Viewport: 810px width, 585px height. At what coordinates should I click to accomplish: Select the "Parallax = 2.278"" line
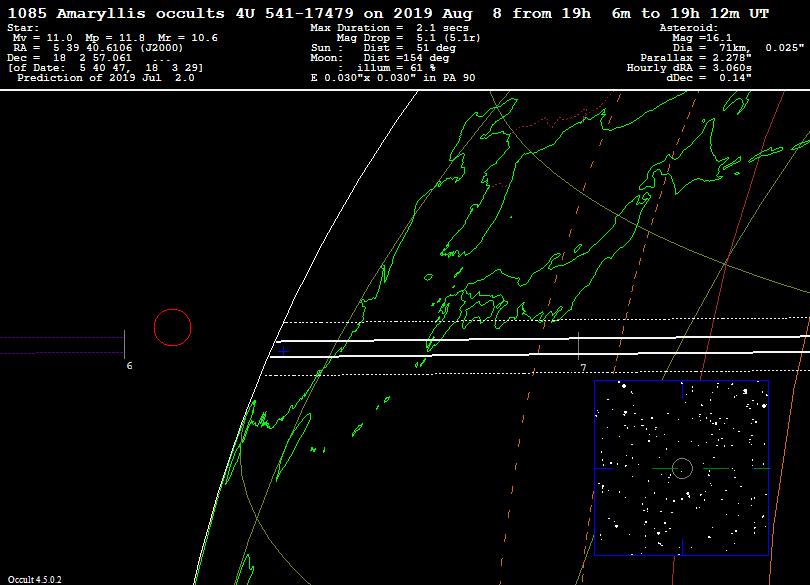pos(696,58)
